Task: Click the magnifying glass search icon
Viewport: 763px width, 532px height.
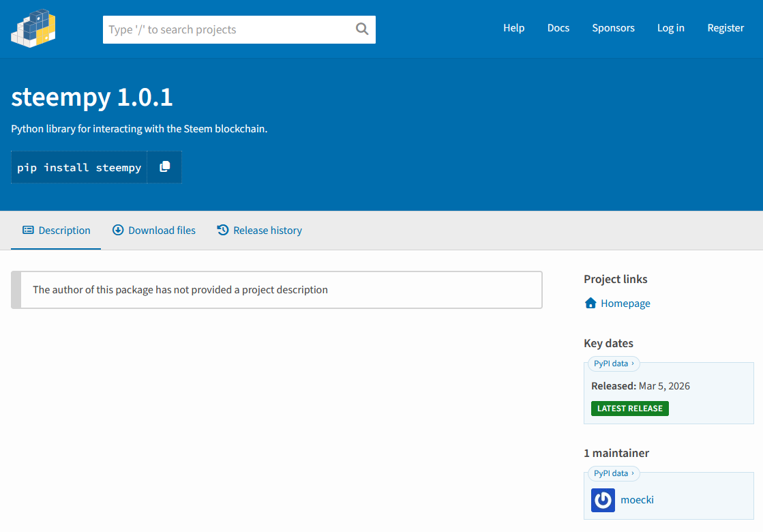Action: [362, 29]
